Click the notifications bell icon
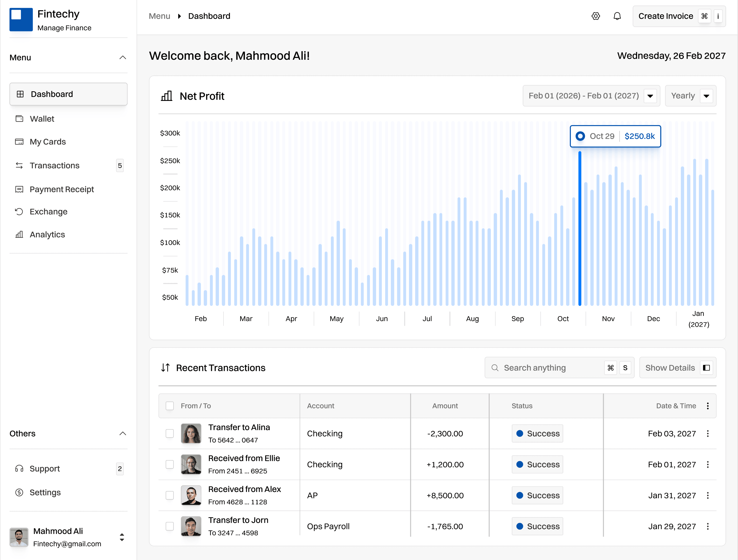 617,16
